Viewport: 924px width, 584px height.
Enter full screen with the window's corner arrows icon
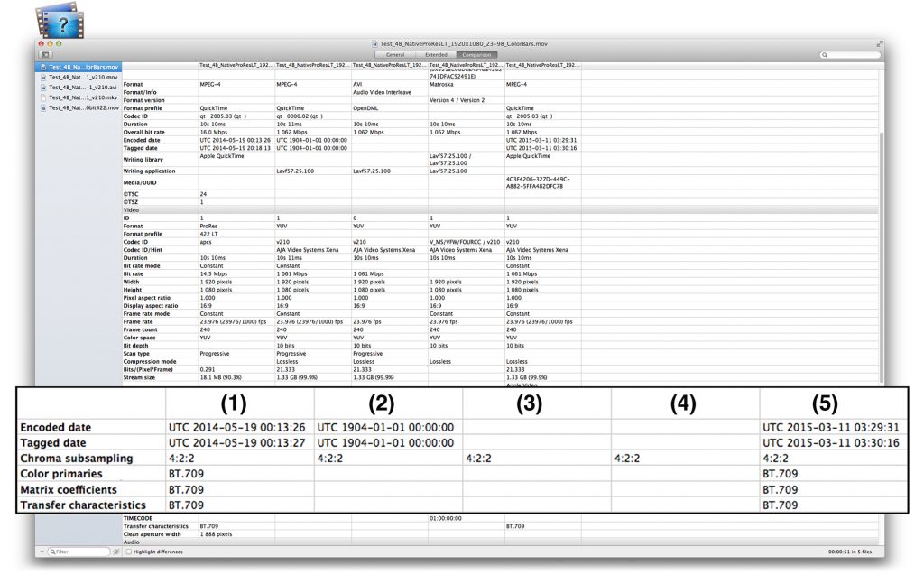click(x=879, y=43)
